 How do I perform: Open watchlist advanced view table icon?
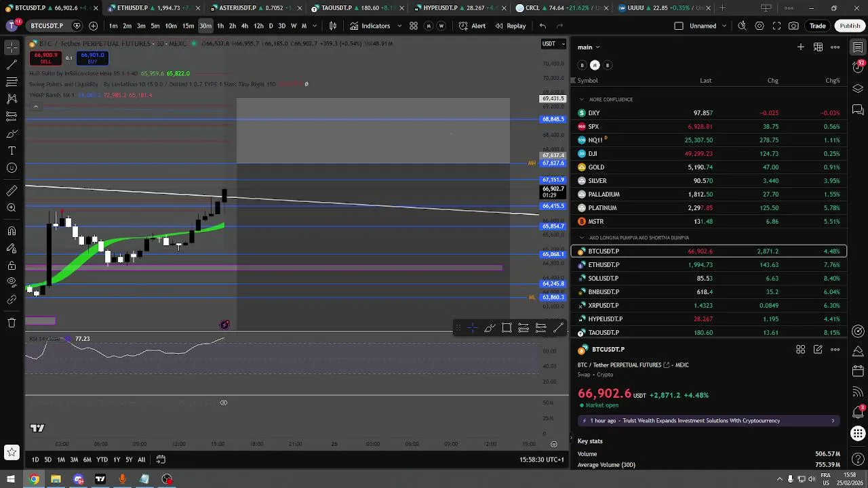pyautogui.click(x=818, y=47)
